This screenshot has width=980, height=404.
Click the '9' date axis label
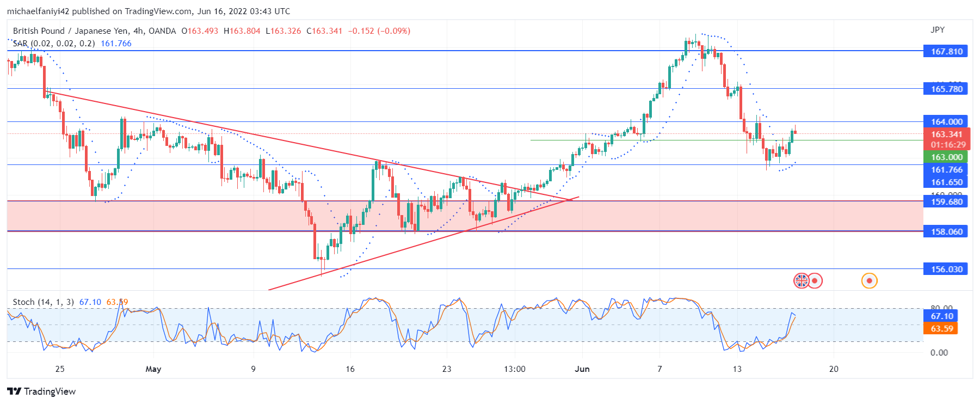(x=253, y=369)
